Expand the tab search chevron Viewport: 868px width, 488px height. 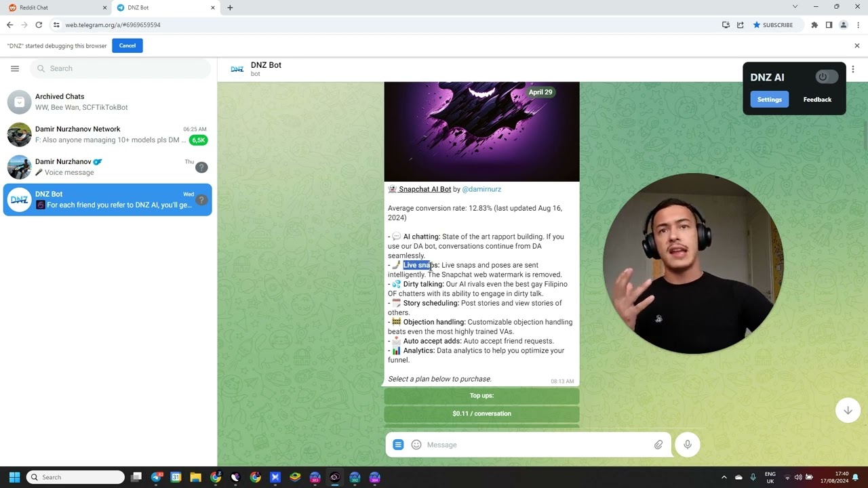pyautogui.click(x=795, y=7)
